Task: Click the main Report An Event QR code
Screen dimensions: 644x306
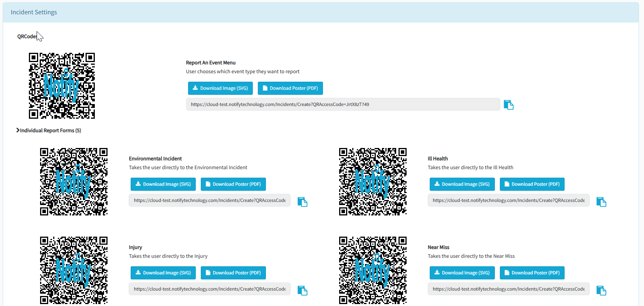Action: (62, 86)
